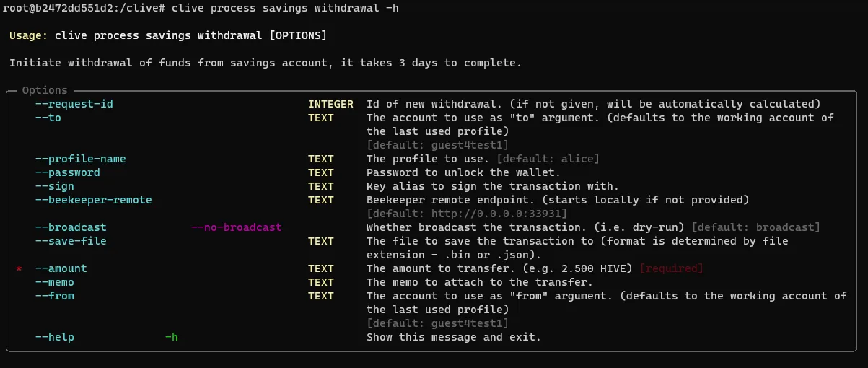
Task: Click the beekeeper default http URL
Action: coord(496,214)
